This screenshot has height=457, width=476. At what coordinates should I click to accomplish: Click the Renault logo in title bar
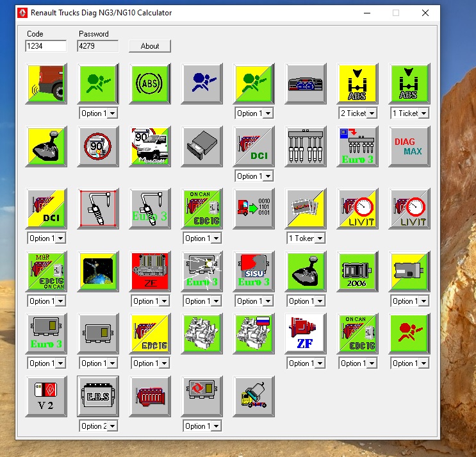(x=22, y=12)
